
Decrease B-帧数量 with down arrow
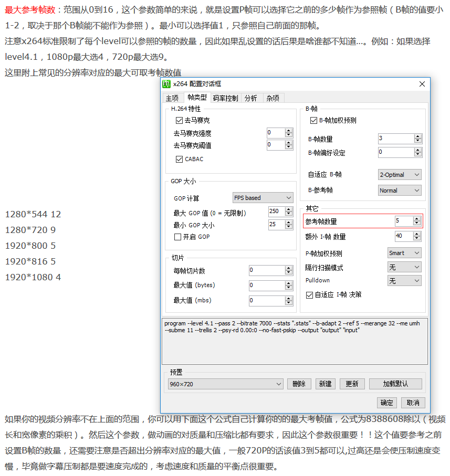coord(418,141)
